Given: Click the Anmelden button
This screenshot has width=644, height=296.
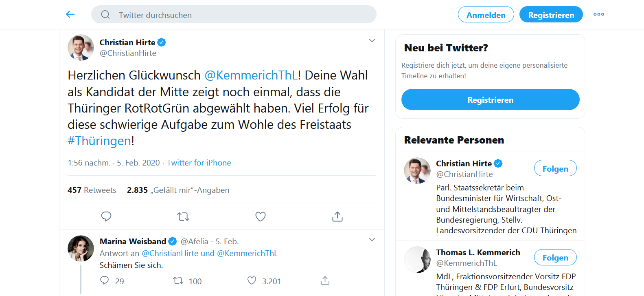Looking at the screenshot, I should 486,15.
